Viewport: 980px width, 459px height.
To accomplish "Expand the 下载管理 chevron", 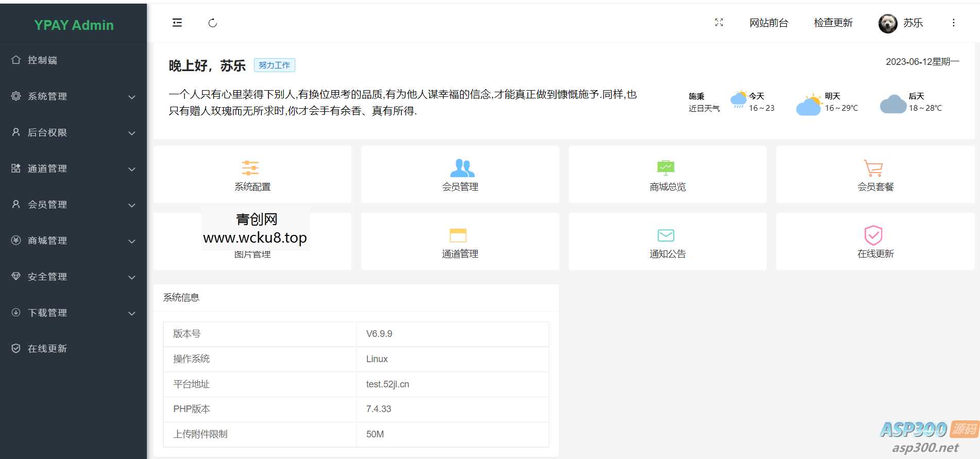I will tap(132, 313).
